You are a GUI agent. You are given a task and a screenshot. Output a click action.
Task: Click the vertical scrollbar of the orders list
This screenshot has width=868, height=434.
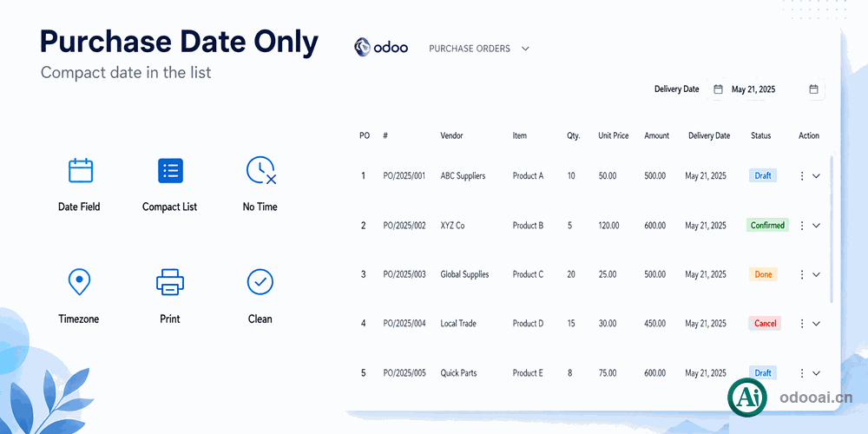tap(832, 228)
